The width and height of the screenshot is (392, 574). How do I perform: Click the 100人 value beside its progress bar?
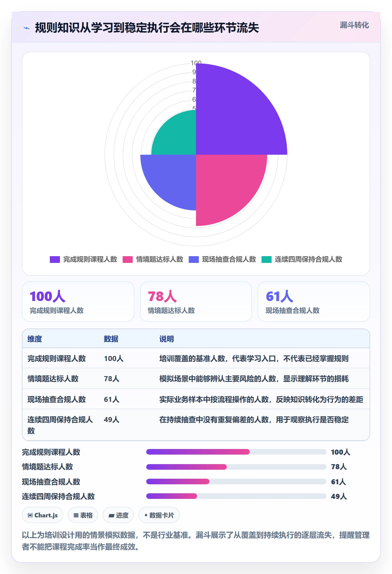click(340, 452)
